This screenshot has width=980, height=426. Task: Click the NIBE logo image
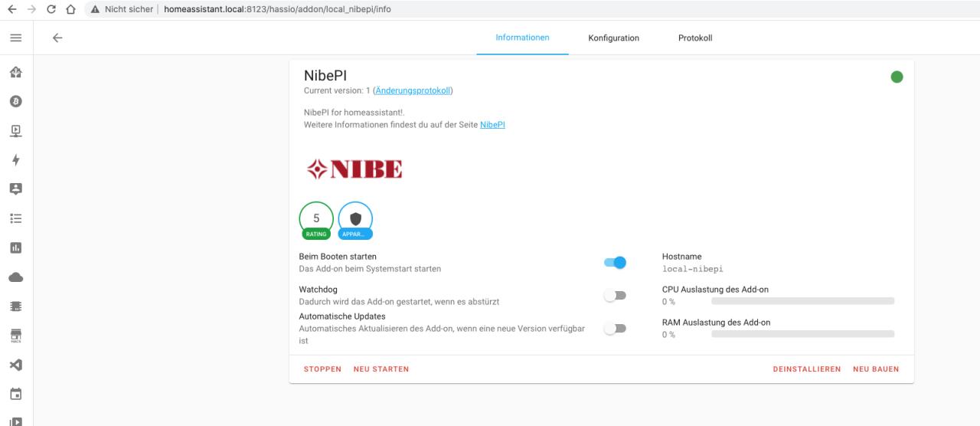coord(354,169)
